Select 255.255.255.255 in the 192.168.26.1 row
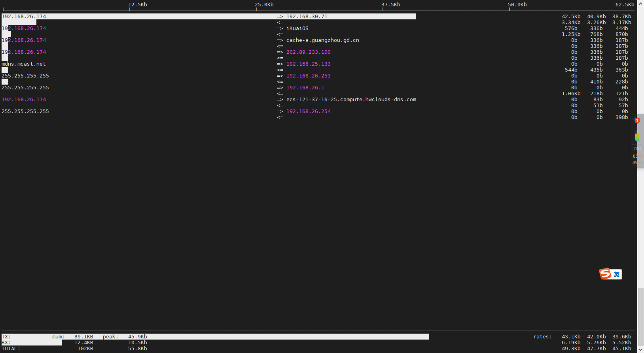This screenshot has height=353, width=644. click(25, 87)
